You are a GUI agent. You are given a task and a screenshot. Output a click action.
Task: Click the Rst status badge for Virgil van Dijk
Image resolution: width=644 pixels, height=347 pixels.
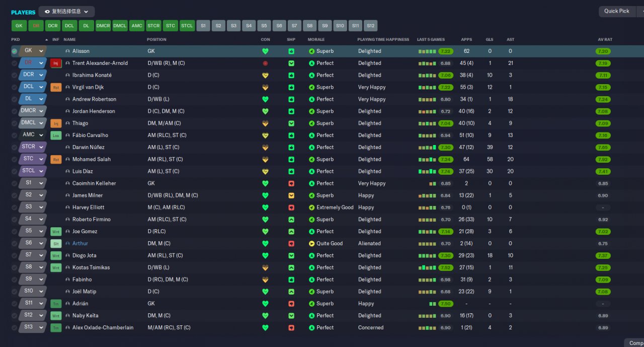click(56, 87)
